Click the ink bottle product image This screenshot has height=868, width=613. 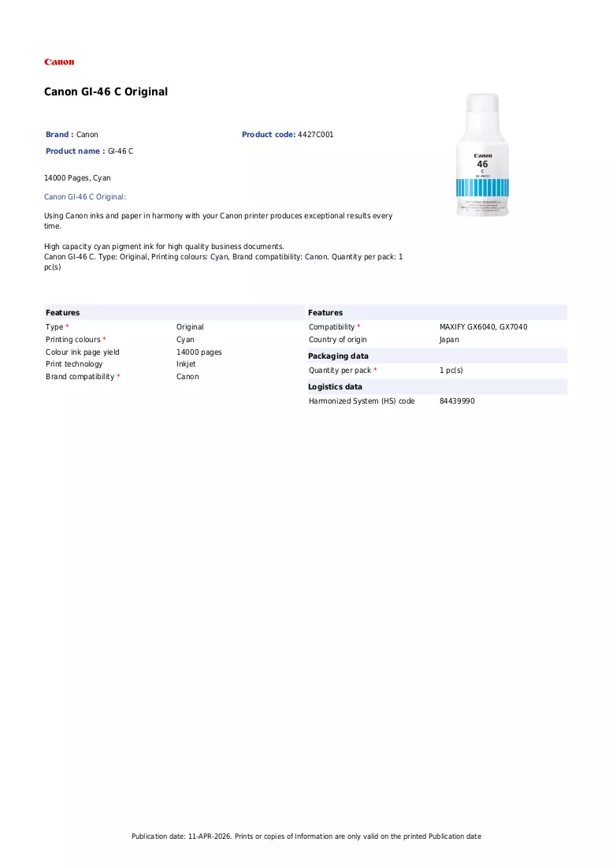482,155
